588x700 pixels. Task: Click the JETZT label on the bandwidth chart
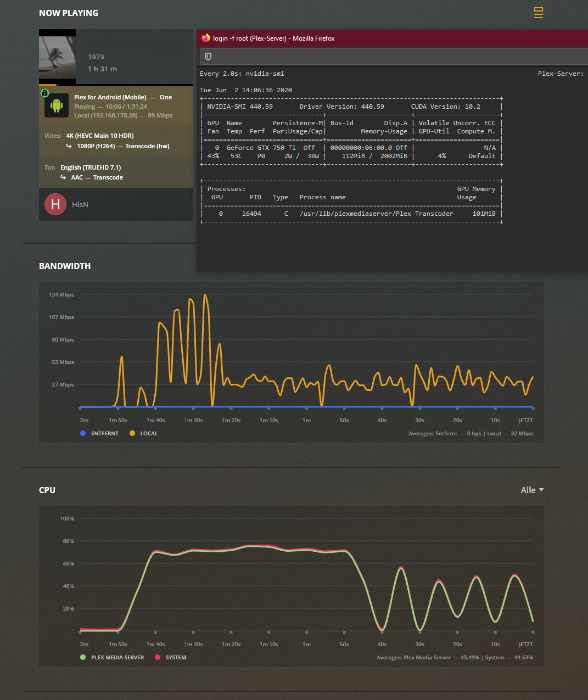[x=526, y=421]
